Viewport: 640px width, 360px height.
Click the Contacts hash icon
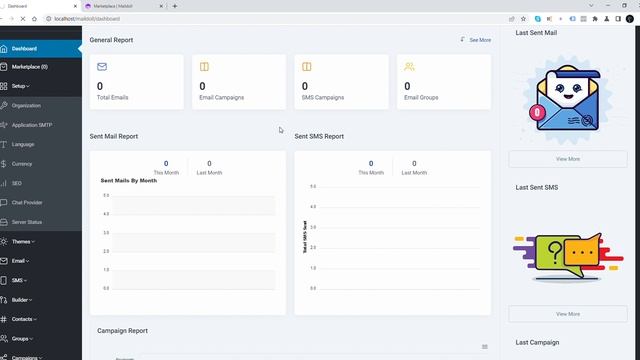[x=4, y=319]
